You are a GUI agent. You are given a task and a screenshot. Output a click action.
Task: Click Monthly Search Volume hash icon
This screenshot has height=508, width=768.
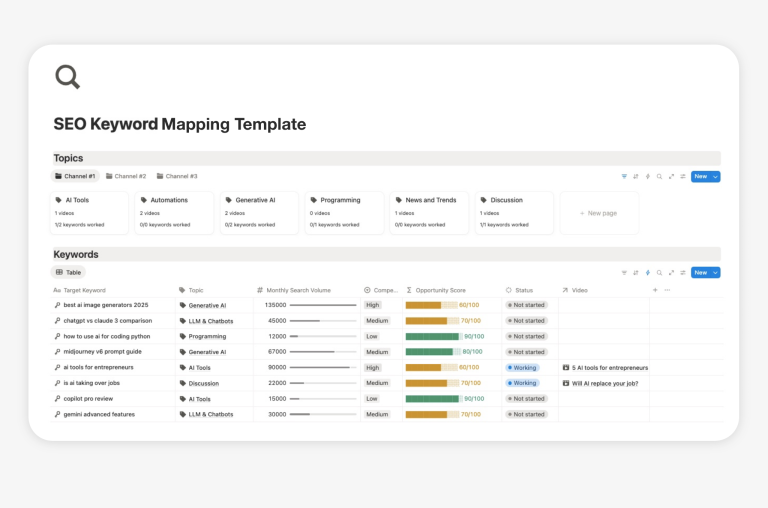260,290
